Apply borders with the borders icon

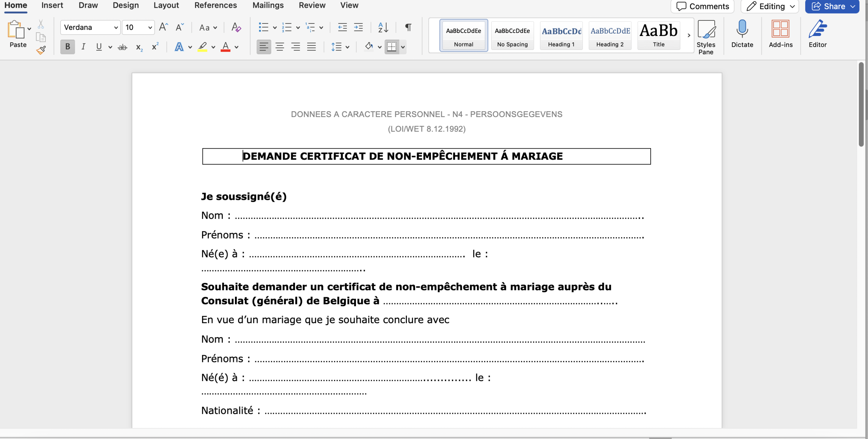[x=392, y=47]
